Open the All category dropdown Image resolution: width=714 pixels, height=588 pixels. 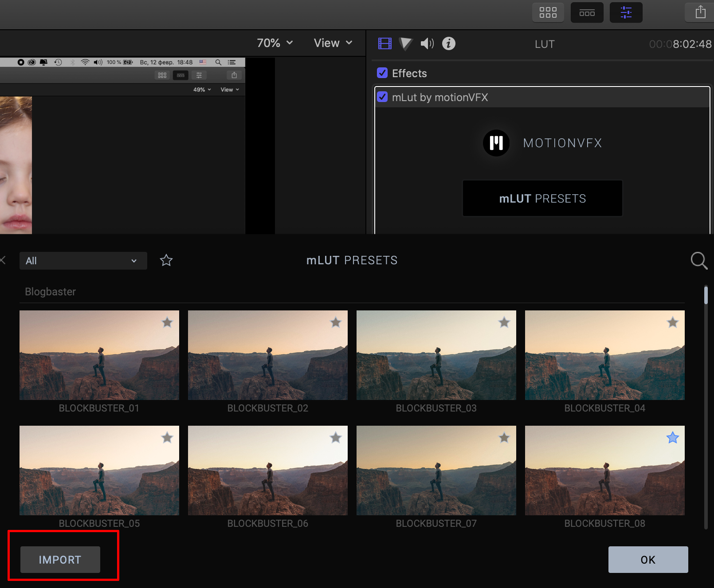click(83, 261)
